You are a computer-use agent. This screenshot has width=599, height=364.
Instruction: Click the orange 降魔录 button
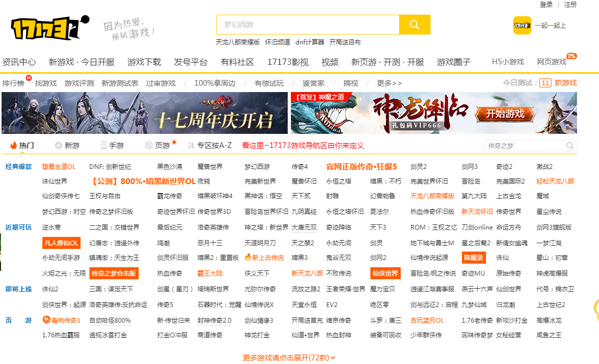pyautogui.click(x=473, y=257)
